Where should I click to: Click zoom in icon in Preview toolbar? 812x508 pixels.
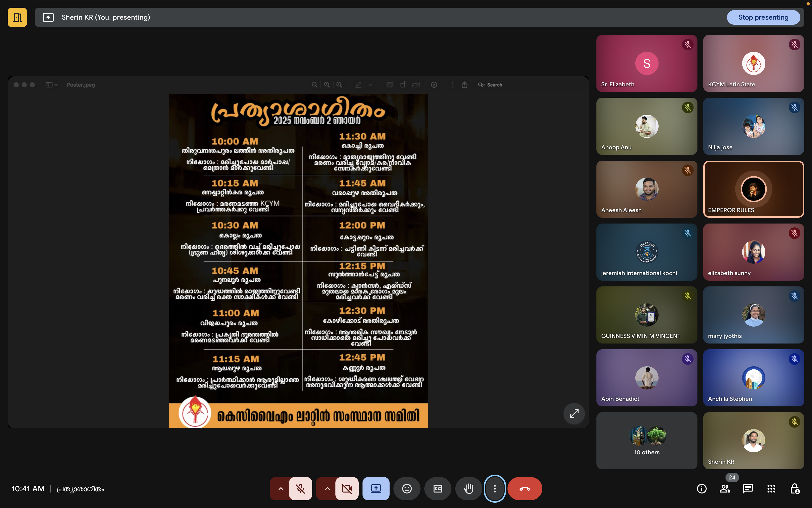point(339,85)
